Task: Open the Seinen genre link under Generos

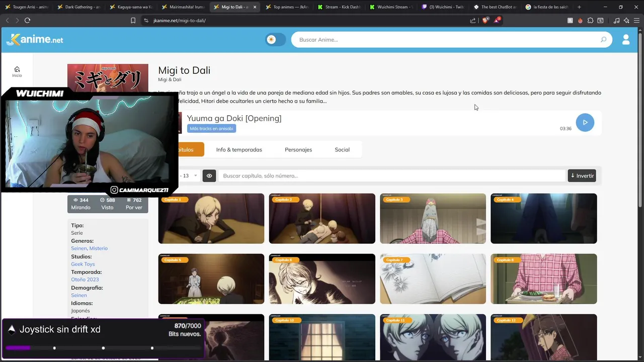Action: 78,248
